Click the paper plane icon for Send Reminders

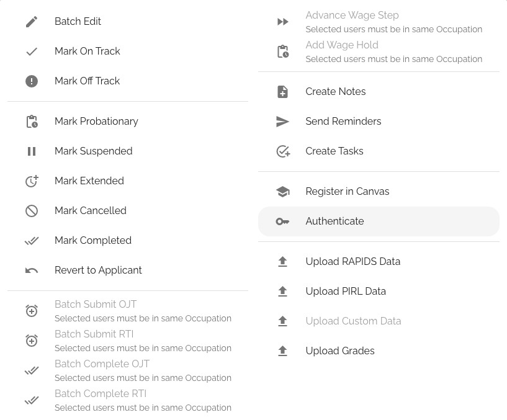pos(282,122)
